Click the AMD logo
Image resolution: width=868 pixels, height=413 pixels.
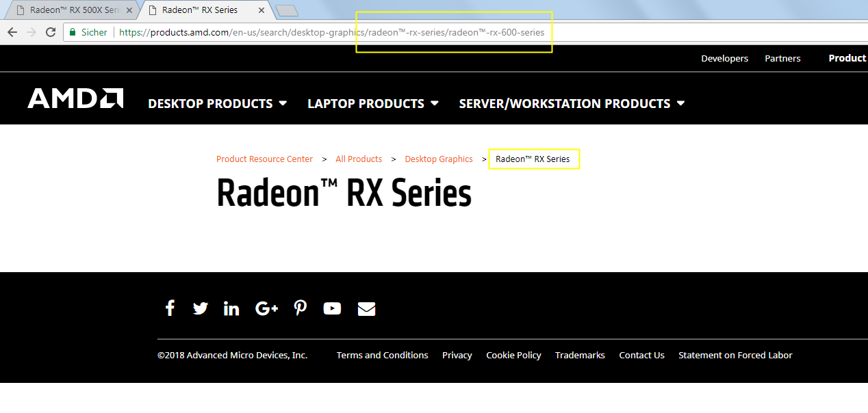click(75, 98)
